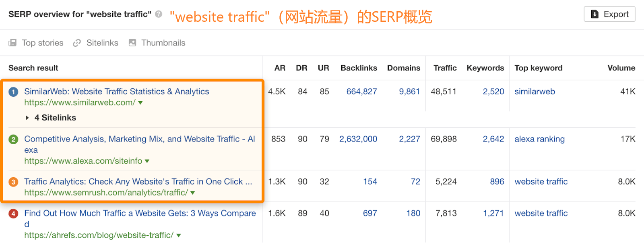Click keywords count 896

point(497,182)
